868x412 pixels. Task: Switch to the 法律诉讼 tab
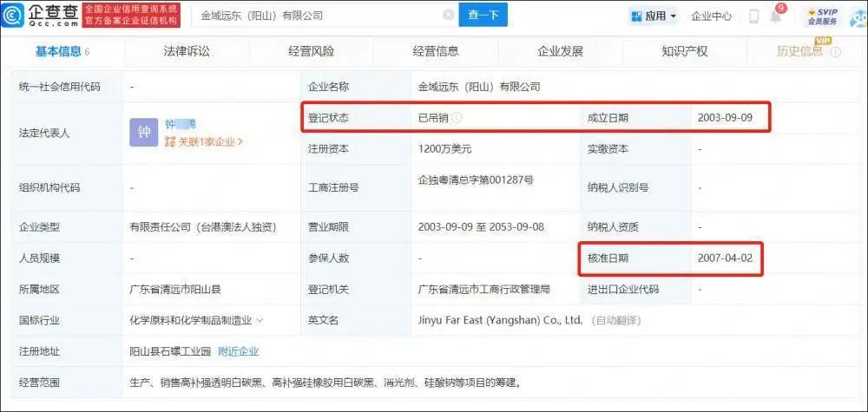(187, 52)
